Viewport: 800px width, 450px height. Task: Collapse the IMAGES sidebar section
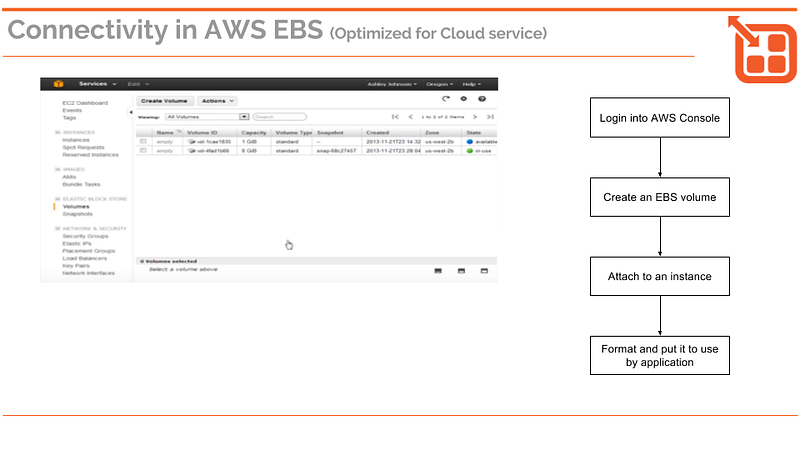click(x=58, y=169)
